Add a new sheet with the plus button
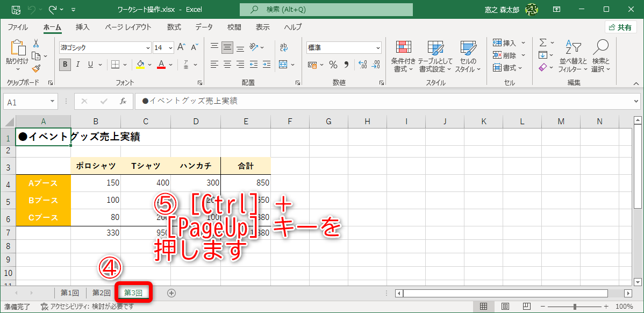 (x=171, y=293)
